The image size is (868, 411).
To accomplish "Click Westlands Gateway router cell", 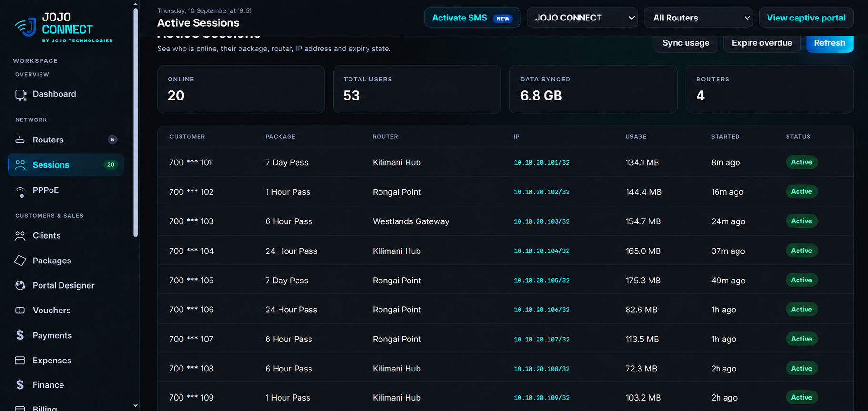I will point(411,221).
